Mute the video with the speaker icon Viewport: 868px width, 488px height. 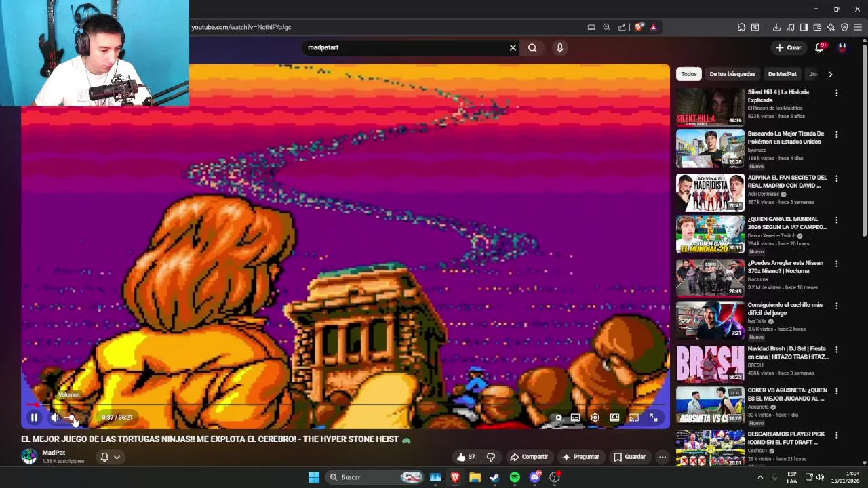point(55,418)
